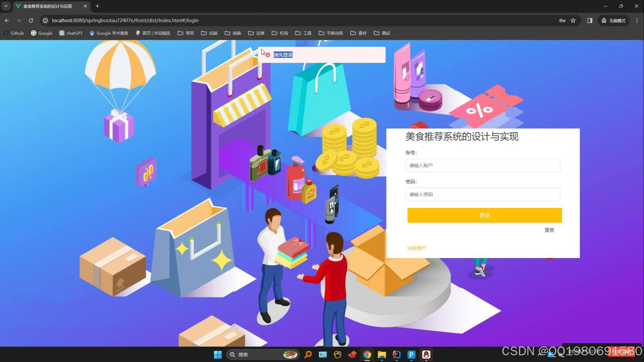
Task: Bookmark this page with the star icon
Action: (x=573, y=20)
